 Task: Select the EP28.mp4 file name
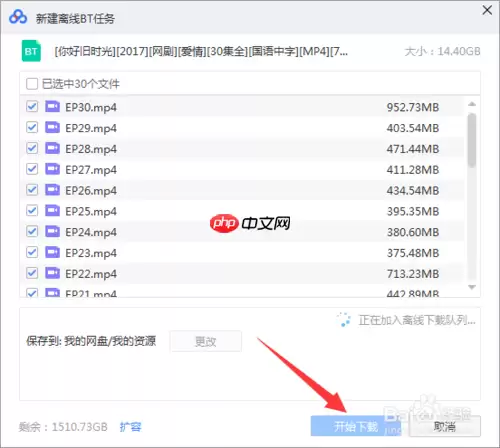pos(91,149)
